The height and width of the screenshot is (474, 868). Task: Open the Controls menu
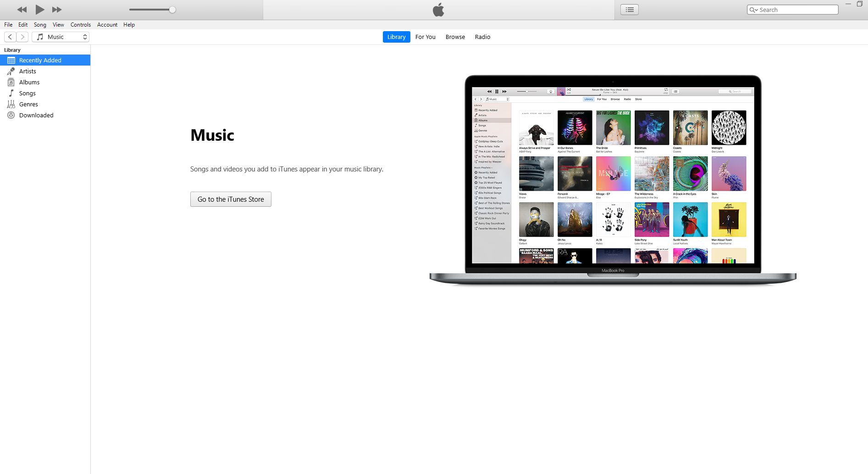pos(81,25)
